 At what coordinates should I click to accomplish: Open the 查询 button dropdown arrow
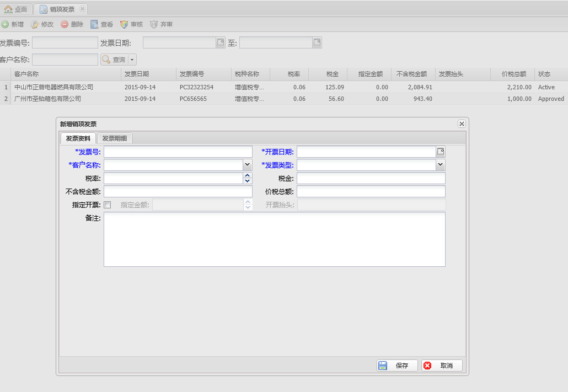132,60
